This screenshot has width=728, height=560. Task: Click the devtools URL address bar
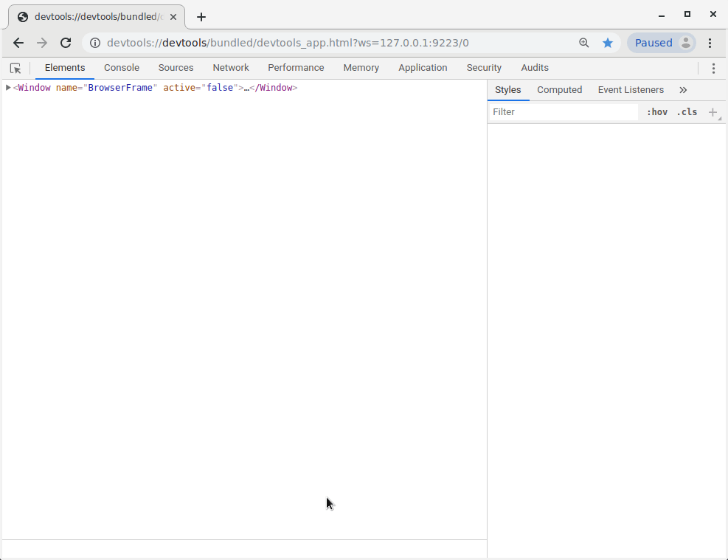coord(332,43)
